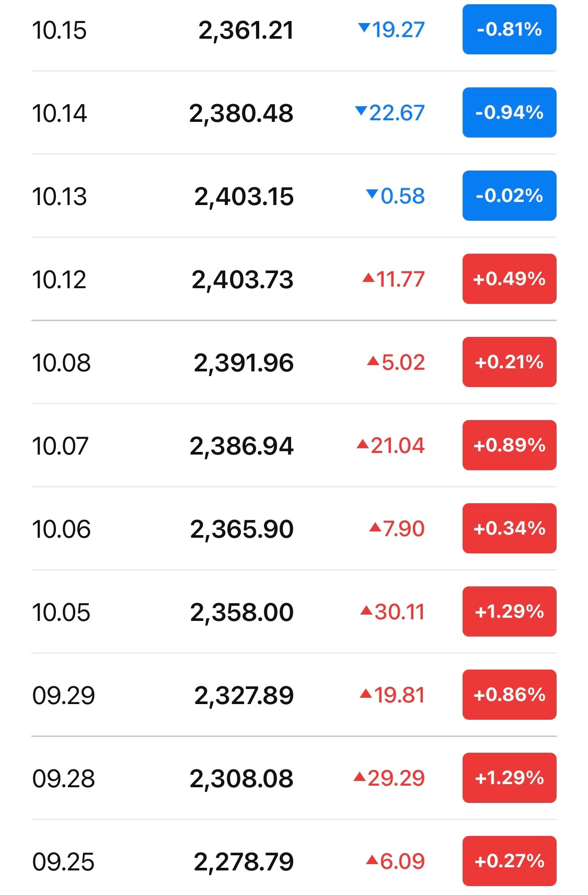
Task: Select the 09.28 date entry
Action: (x=64, y=778)
